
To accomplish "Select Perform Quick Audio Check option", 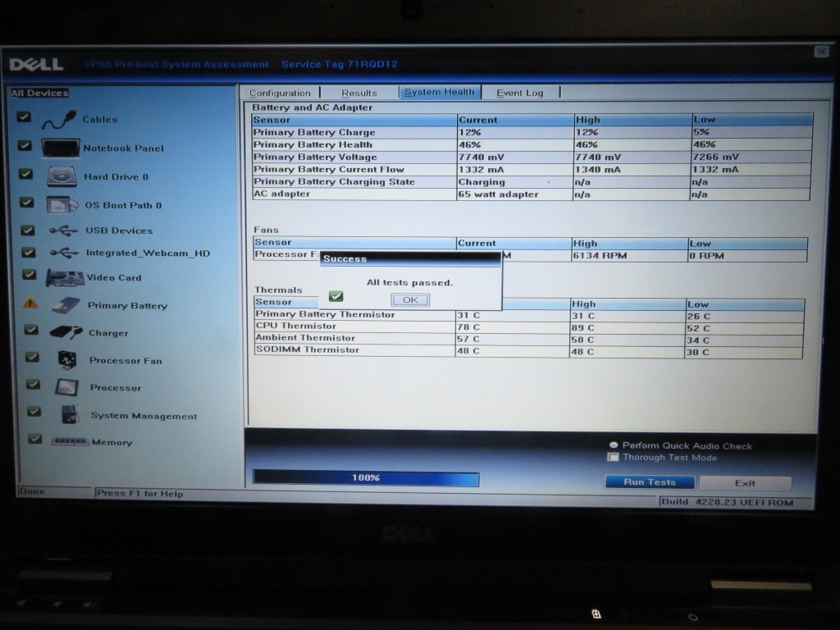I will (x=614, y=445).
